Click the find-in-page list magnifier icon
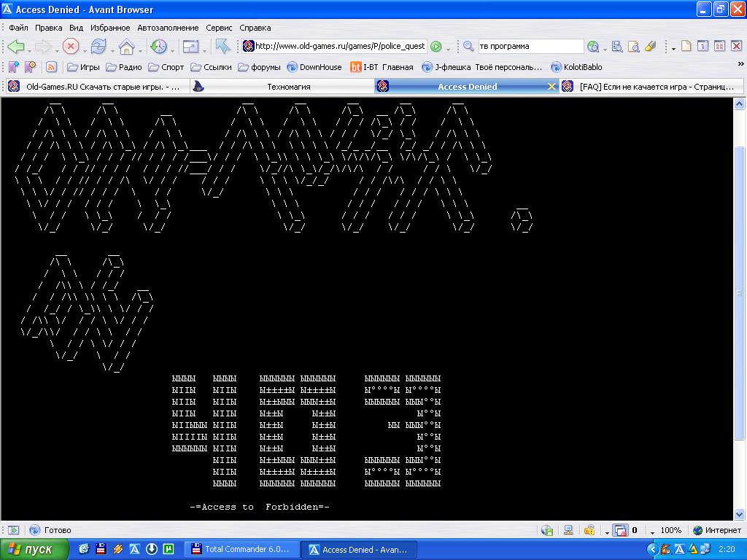 [617, 46]
